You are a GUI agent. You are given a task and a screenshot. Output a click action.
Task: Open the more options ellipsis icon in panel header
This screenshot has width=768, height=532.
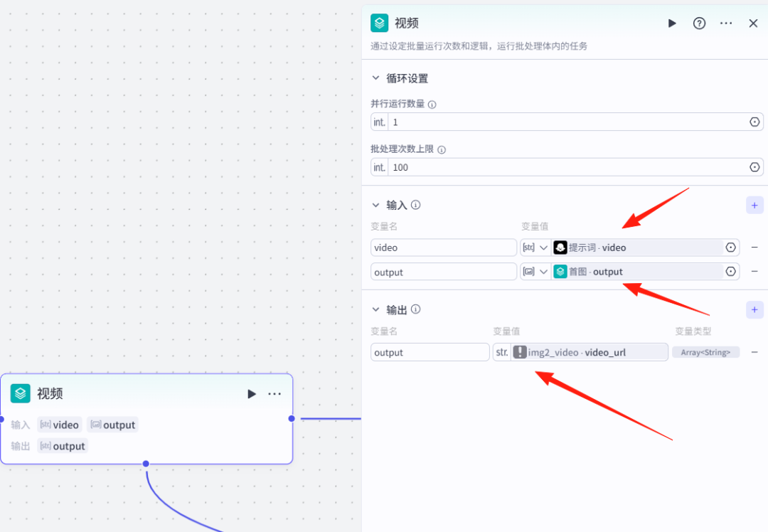[725, 23]
